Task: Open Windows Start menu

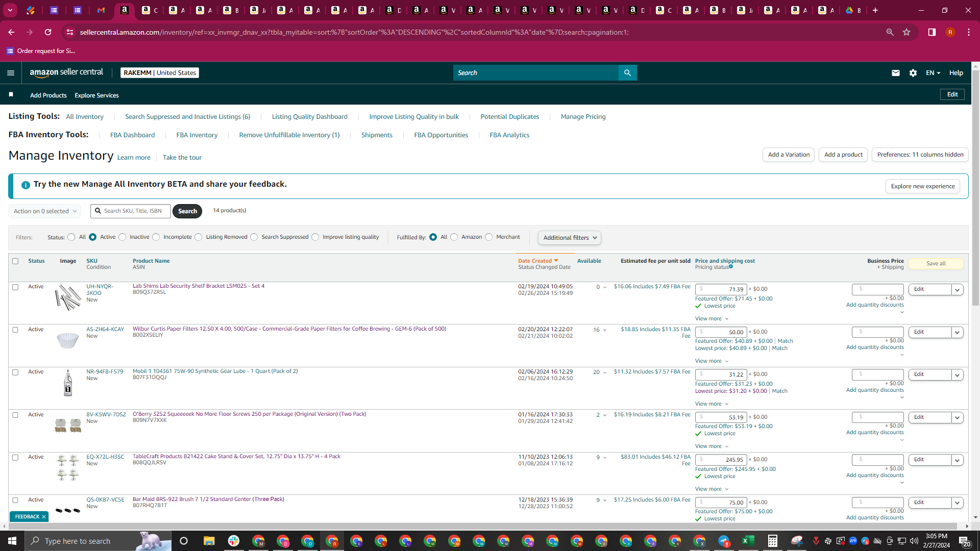Action: (x=12, y=541)
